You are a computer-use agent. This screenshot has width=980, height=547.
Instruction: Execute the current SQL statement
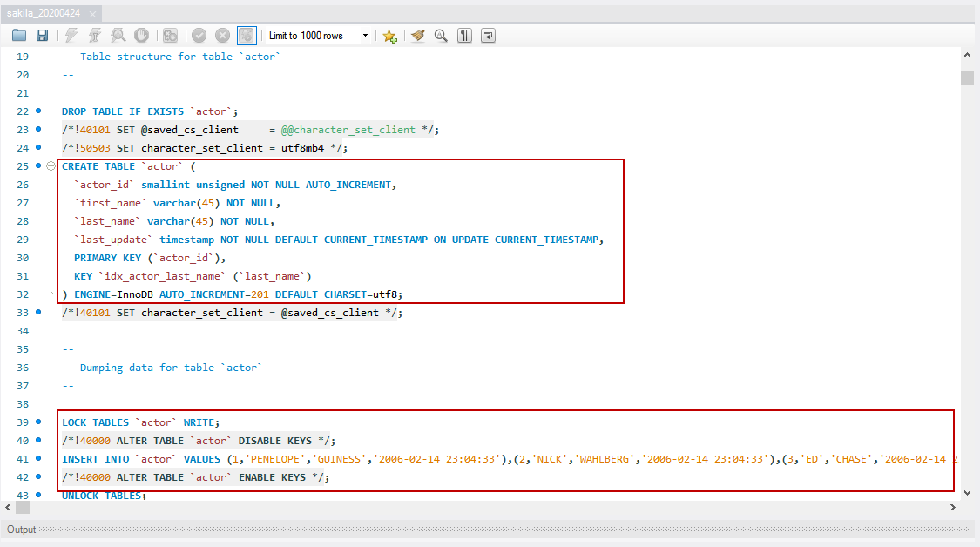[94, 35]
